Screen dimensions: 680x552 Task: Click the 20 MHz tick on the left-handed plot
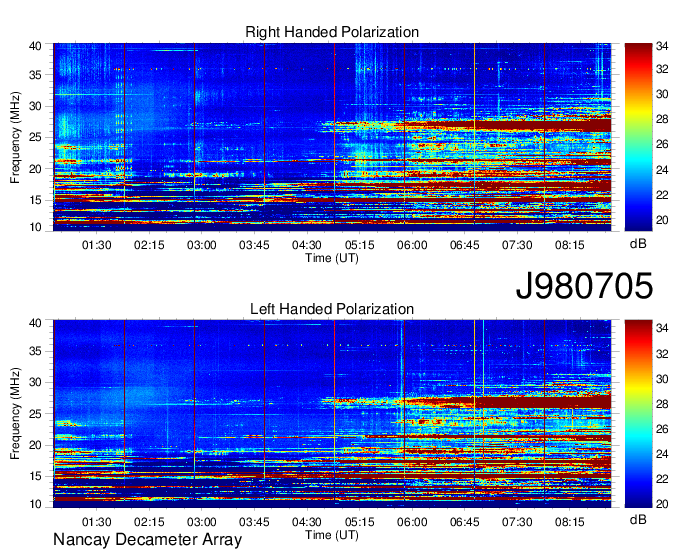click(35, 445)
